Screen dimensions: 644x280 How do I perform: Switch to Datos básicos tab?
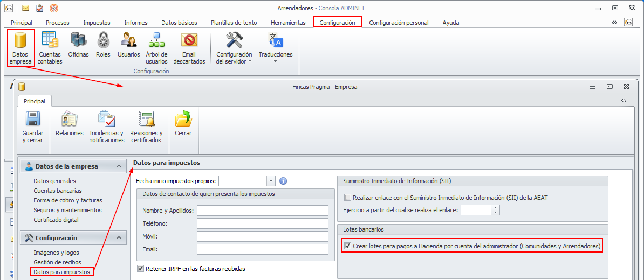[x=179, y=23]
